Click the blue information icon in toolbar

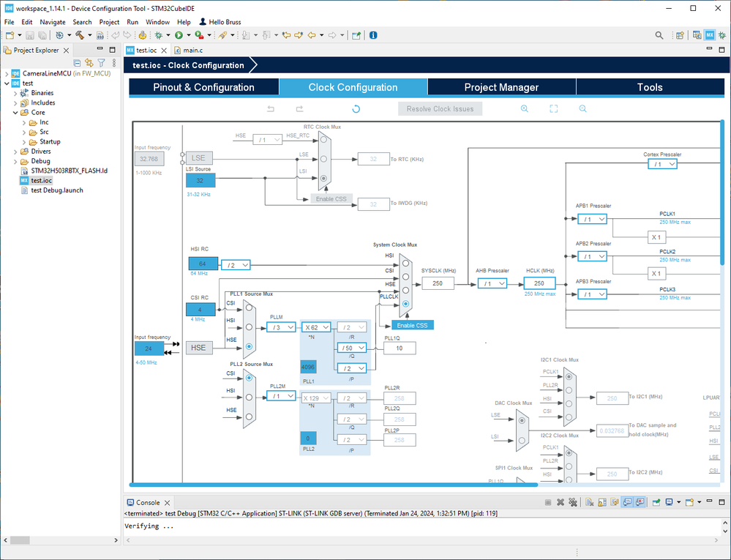(373, 35)
